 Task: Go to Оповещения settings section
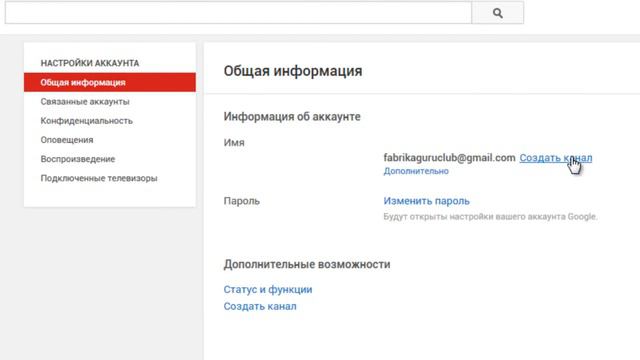coord(67,140)
